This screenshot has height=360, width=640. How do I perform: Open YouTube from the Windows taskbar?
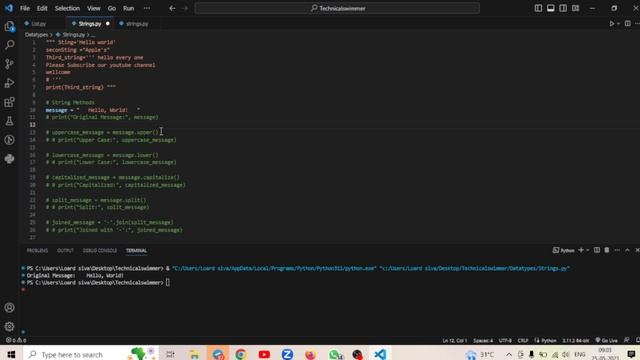[264, 354]
